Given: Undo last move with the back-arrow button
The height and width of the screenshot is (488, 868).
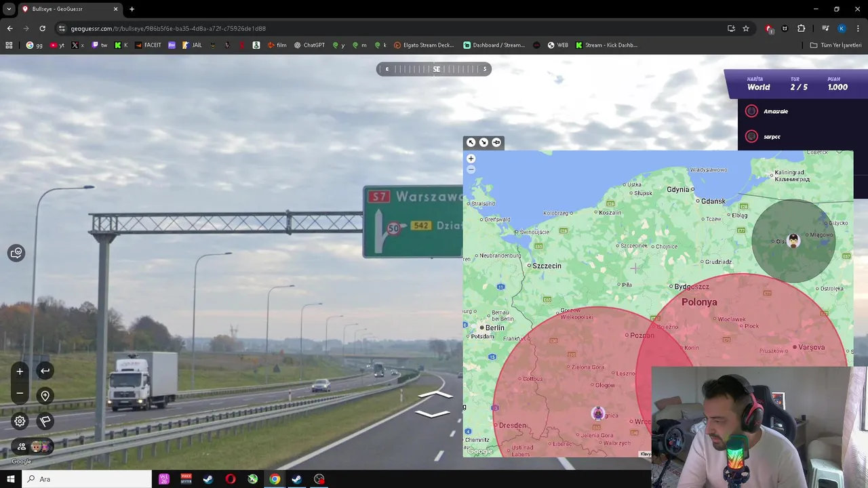Looking at the screenshot, I should [45, 371].
